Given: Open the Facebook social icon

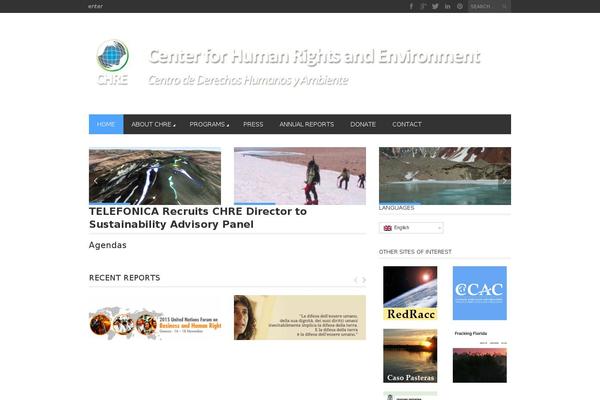Looking at the screenshot, I should [411, 6].
